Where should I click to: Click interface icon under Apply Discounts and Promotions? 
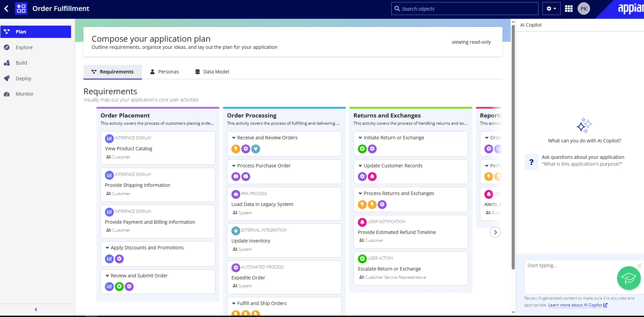pyautogui.click(x=109, y=259)
